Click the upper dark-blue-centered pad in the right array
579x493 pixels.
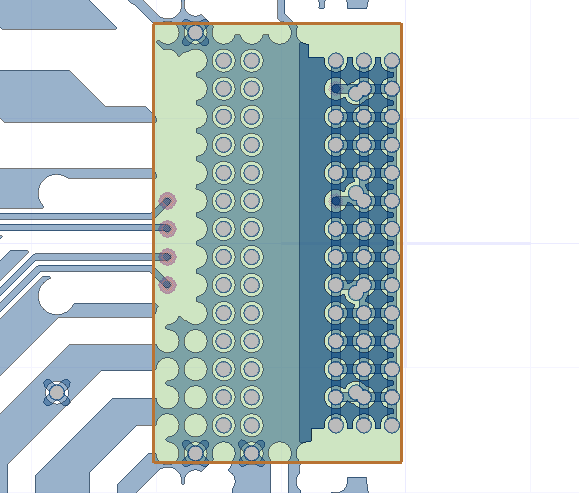click(x=336, y=89)
